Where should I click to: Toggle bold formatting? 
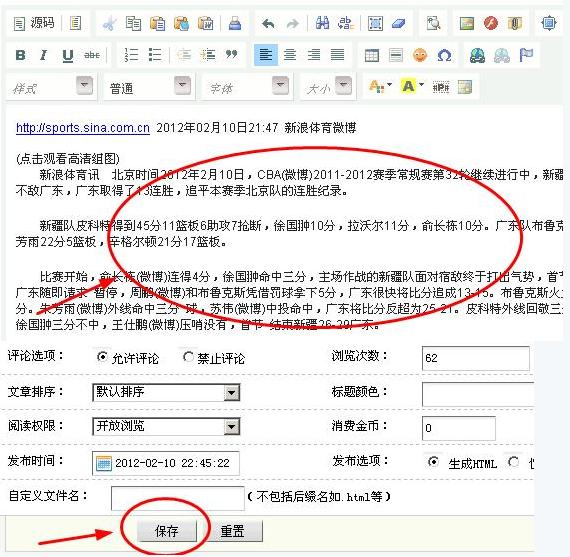[20, 55]
